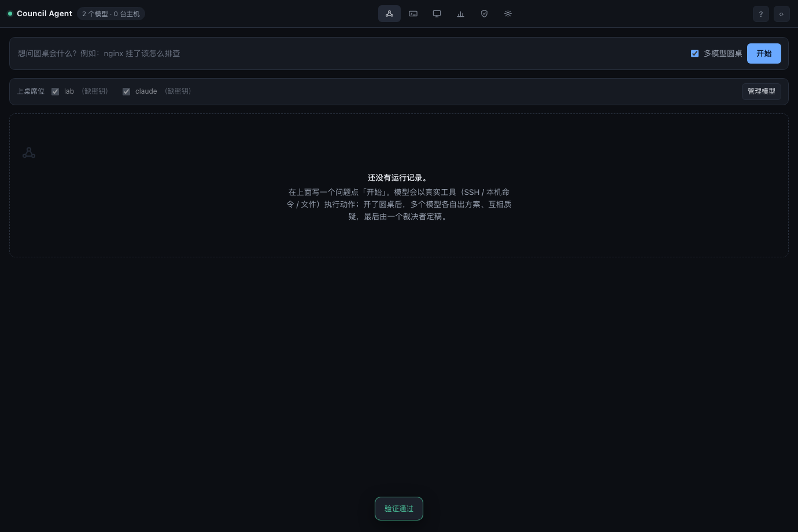Click the question mark help button
The image size is (798, 532).
click(x=761, y=14)
